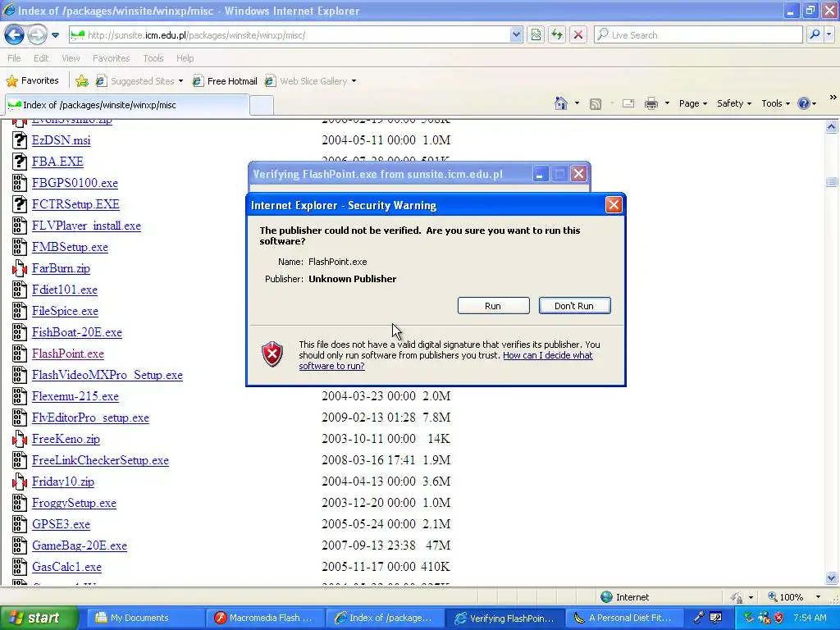
Task: Select the Index of /packages tab
Action: coord(127,105)
